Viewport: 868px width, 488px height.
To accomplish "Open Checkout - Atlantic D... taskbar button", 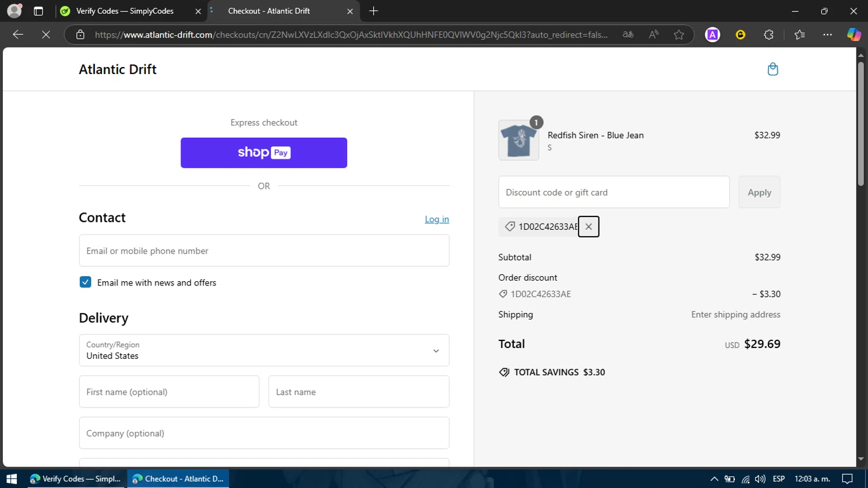I will coord(178,479).
